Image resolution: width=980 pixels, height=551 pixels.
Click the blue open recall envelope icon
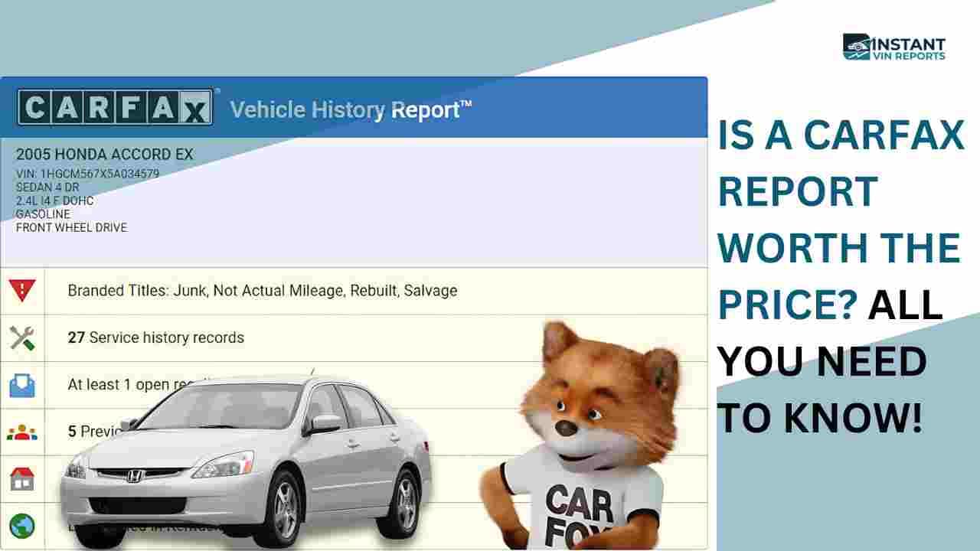click(x=22, y=384)
